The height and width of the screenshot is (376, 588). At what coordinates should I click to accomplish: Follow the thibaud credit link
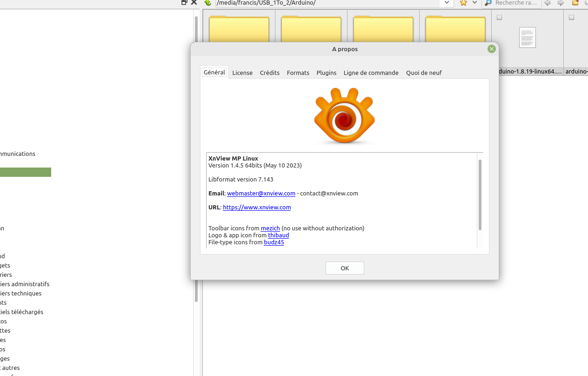click(278, 235)
